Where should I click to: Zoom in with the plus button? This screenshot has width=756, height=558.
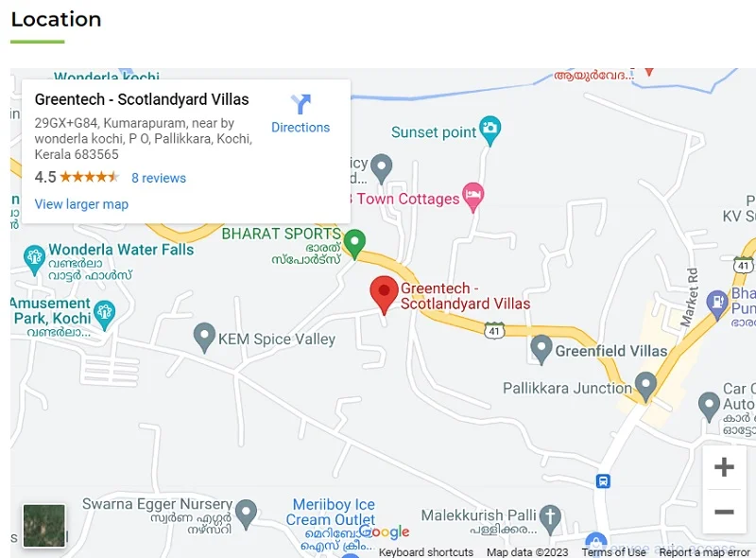[724, 467]
